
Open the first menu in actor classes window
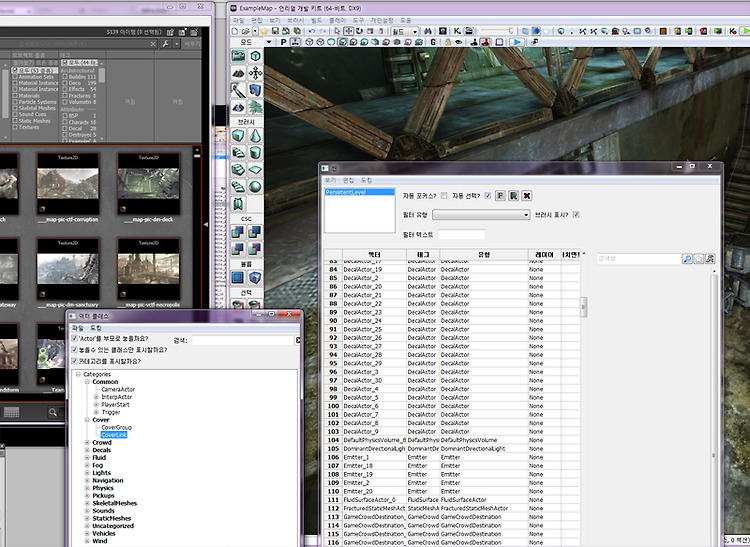[x=77, y=328]
